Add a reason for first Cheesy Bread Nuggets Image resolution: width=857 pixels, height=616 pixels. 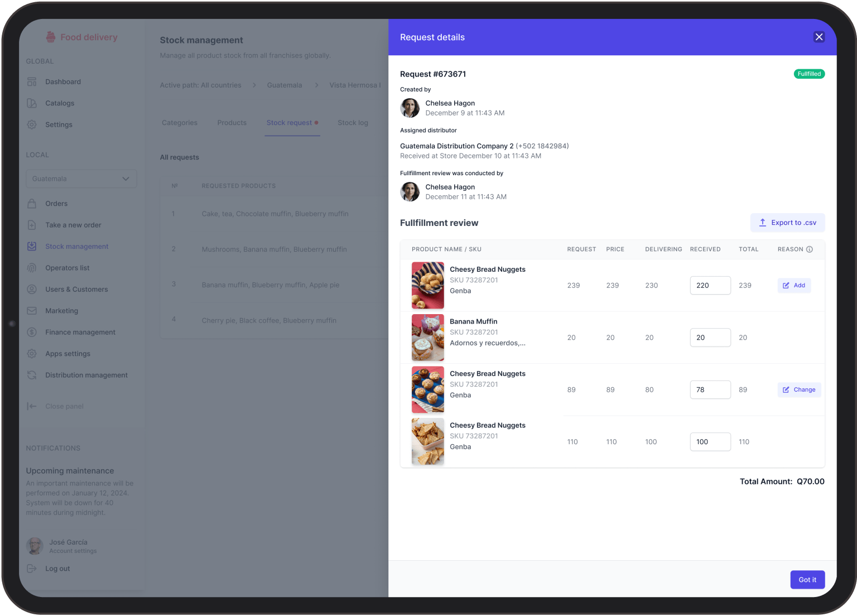[794, 286]
